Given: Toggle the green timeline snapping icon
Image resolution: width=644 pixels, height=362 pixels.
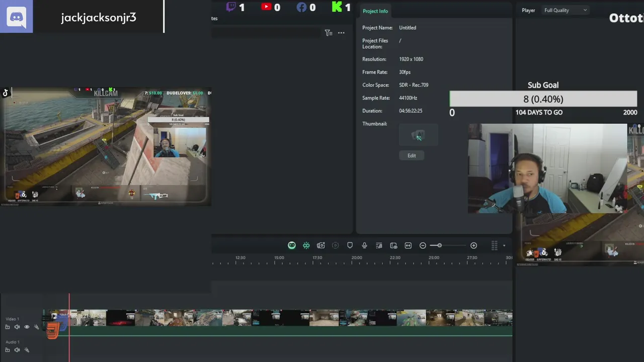Looking at the screenshot, I should [x=306, y=245].
